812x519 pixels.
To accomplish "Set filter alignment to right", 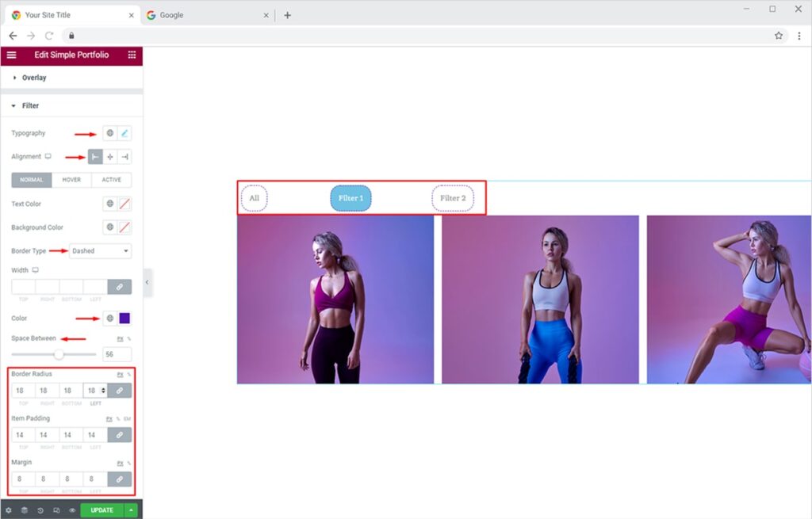I will [124, 157].
